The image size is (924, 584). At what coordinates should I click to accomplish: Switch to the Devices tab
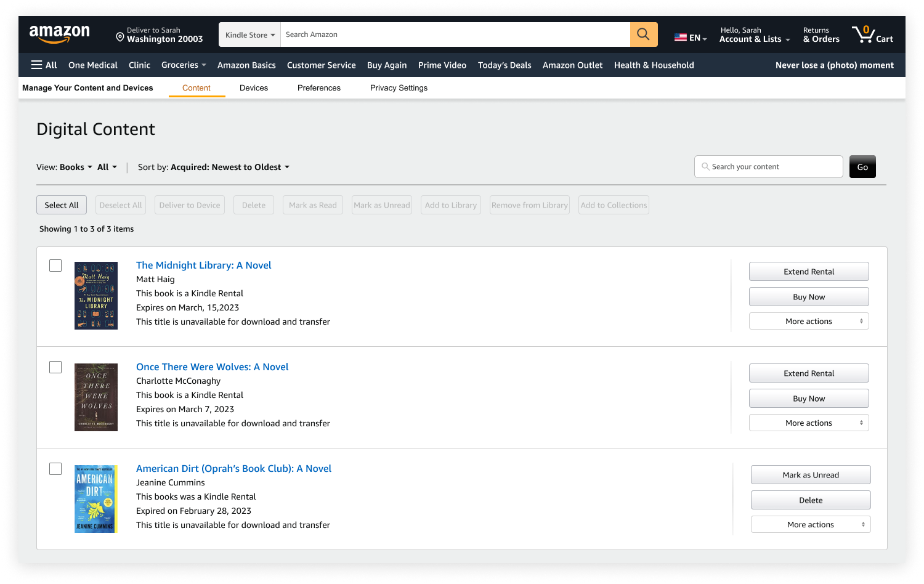(x=254, y=88)
